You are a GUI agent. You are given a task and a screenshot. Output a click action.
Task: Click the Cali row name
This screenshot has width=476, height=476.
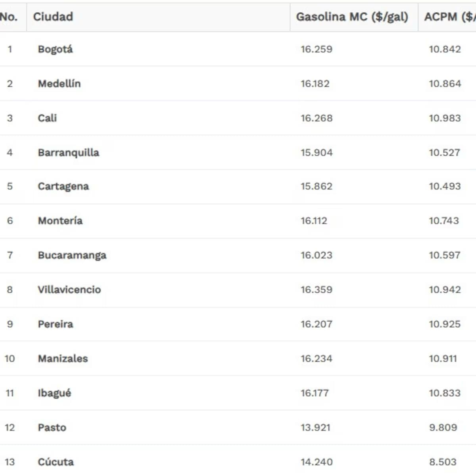click(47, 118)
